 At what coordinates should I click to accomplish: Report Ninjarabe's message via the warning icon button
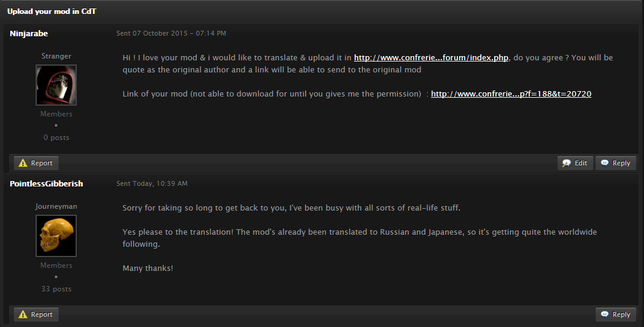(36, 163)
